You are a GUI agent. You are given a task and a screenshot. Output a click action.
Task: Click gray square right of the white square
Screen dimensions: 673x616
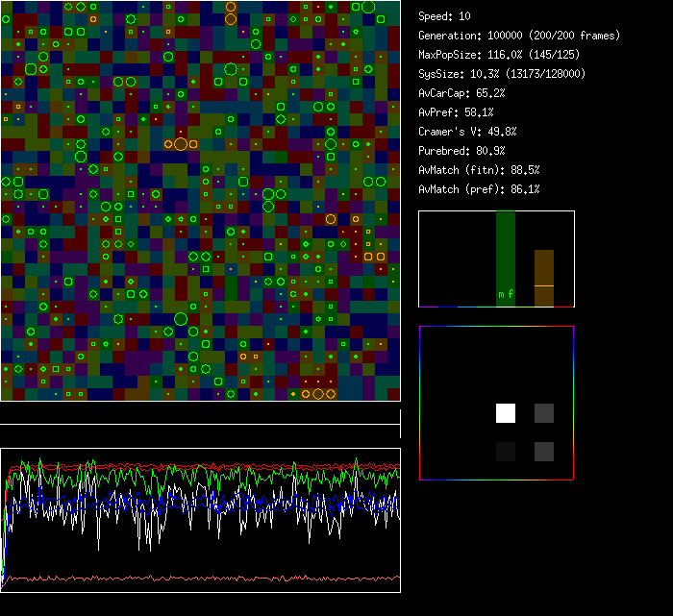coord(544,413)
